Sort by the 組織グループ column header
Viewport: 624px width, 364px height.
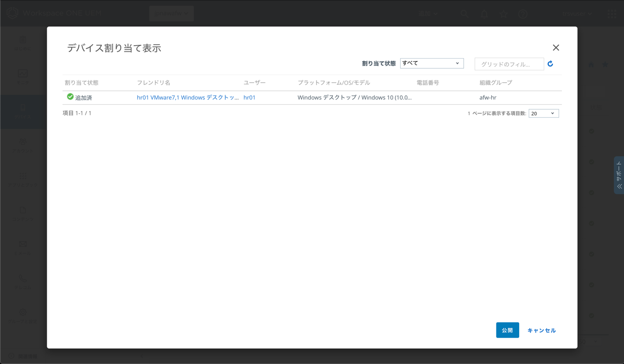[496, 83]
